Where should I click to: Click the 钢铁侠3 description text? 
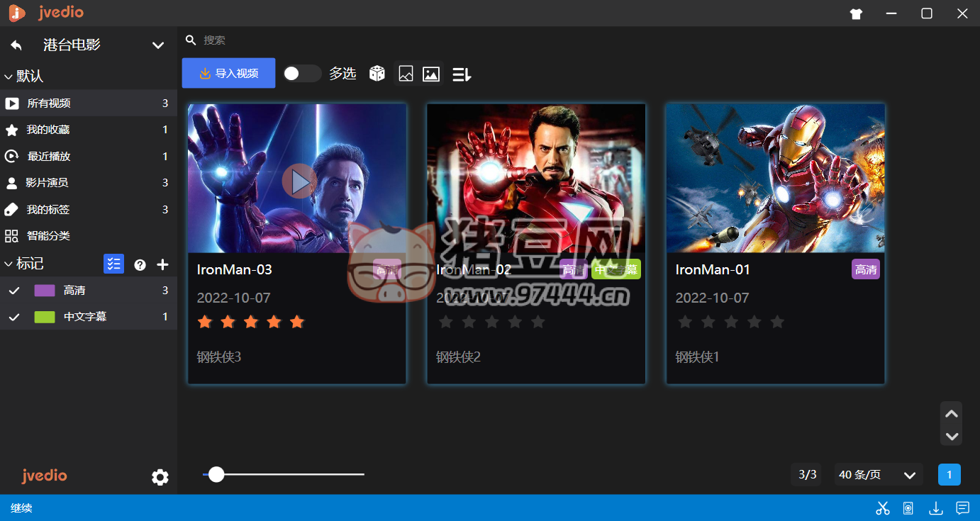219,357
